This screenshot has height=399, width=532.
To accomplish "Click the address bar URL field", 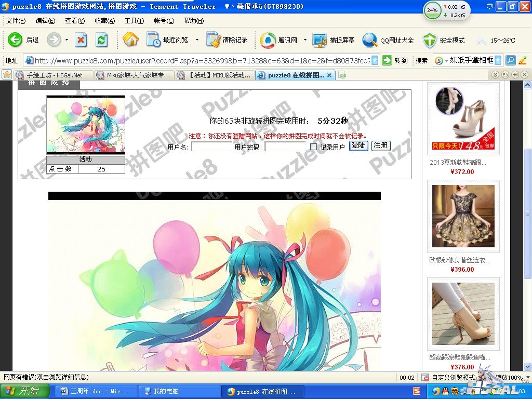I will click(x=202, y=60).
